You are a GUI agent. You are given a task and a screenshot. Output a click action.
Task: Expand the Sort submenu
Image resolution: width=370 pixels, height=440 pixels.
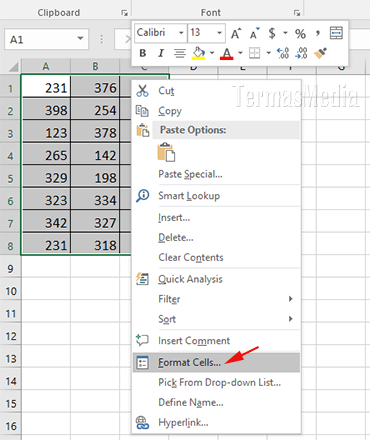pos(217,319)
